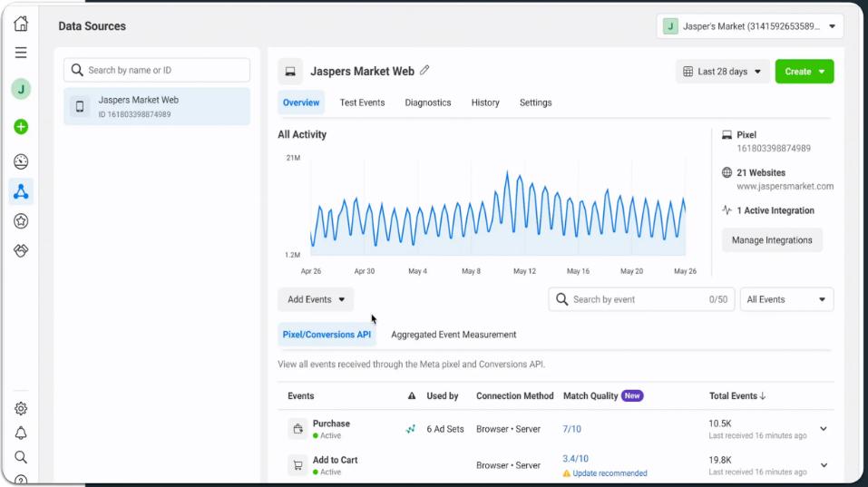Click the Update recommended warning icon
This screenshot has height=487, width=868.
tap(566, 473)
